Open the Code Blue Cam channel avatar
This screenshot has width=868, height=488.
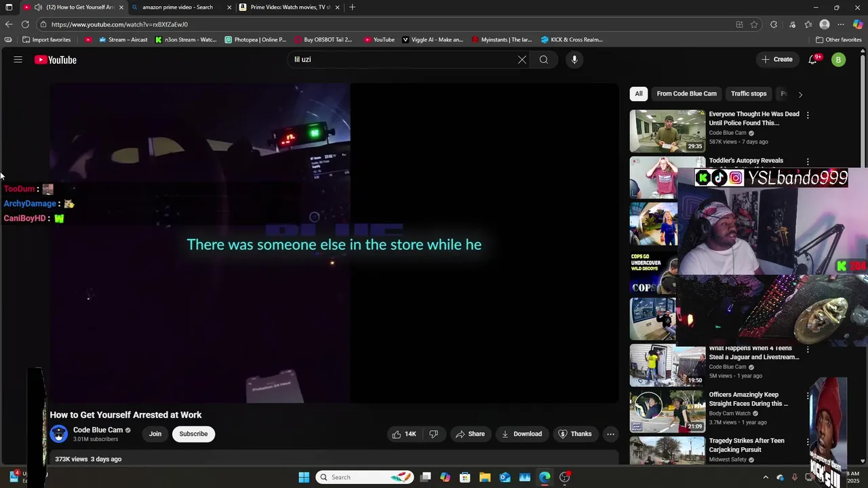(59, 434)
